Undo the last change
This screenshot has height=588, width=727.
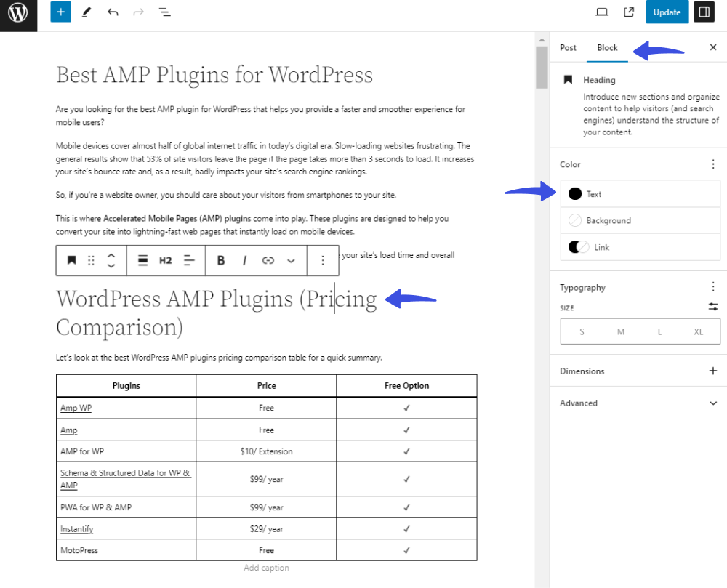tap(113, 12)
